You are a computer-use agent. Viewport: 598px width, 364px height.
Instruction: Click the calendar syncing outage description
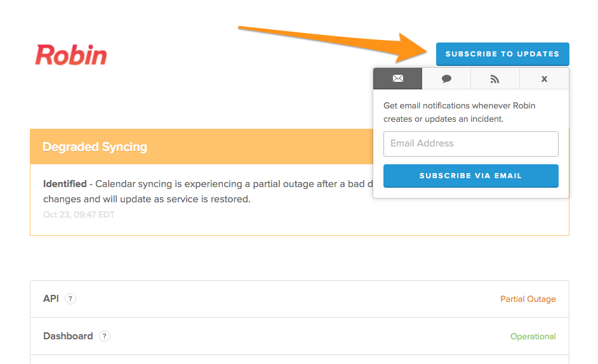[208, 192]
